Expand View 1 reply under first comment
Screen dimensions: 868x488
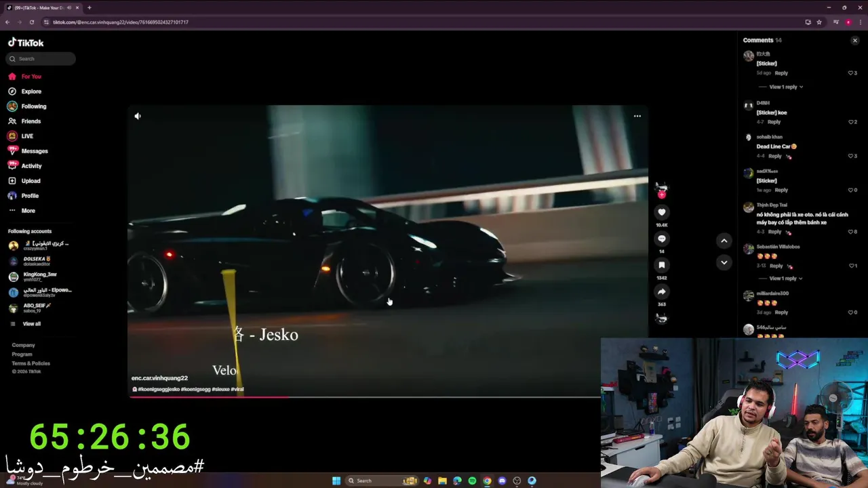pos(787,87)
